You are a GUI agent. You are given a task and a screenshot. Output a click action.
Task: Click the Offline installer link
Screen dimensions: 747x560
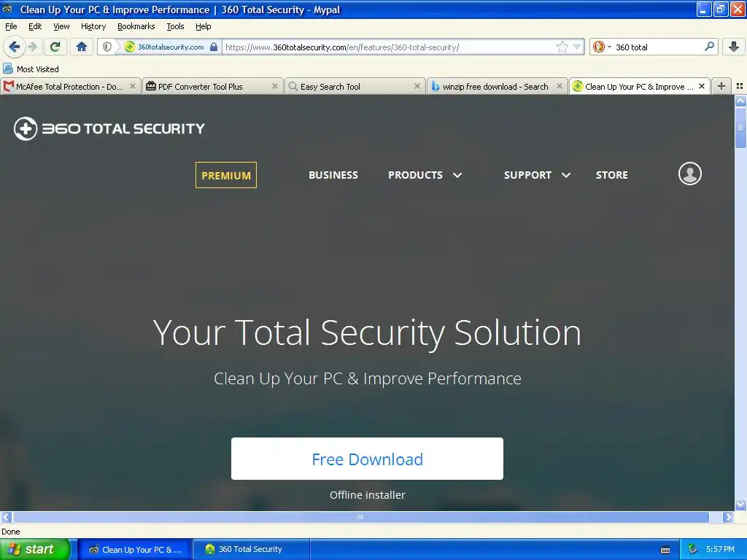pyautogui.click(x=368, y=495)
